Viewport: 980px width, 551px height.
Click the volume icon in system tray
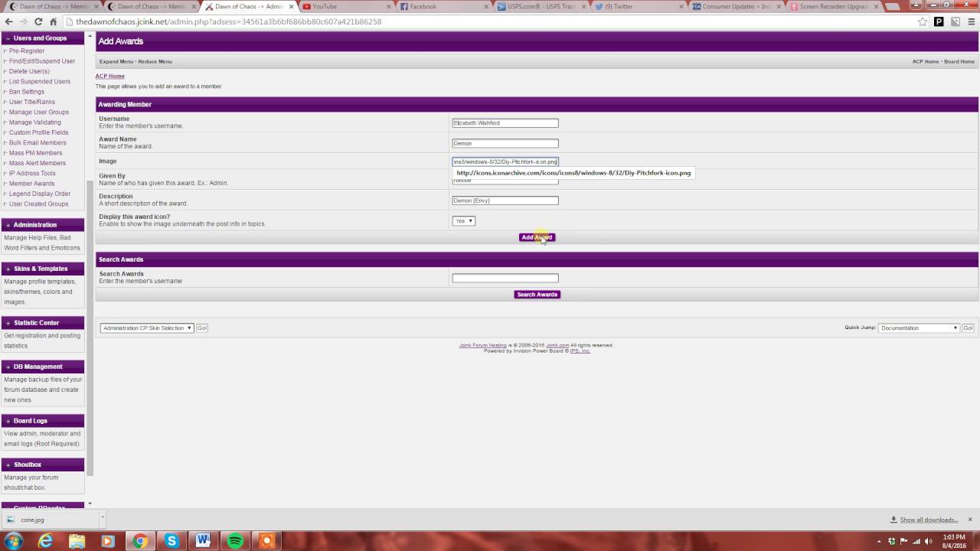click(927, 541)
